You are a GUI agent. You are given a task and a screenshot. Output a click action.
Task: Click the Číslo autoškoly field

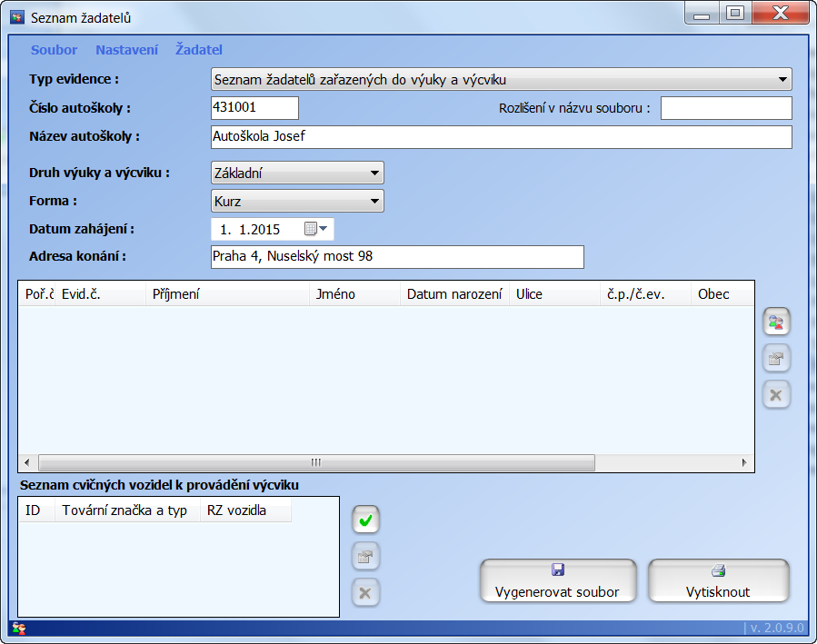[x=254, y=108]
